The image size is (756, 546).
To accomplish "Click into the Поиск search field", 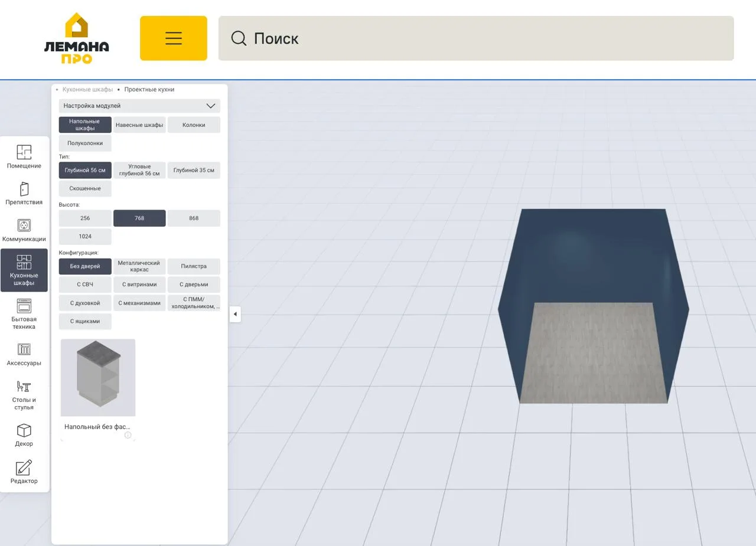I will 476,38.
